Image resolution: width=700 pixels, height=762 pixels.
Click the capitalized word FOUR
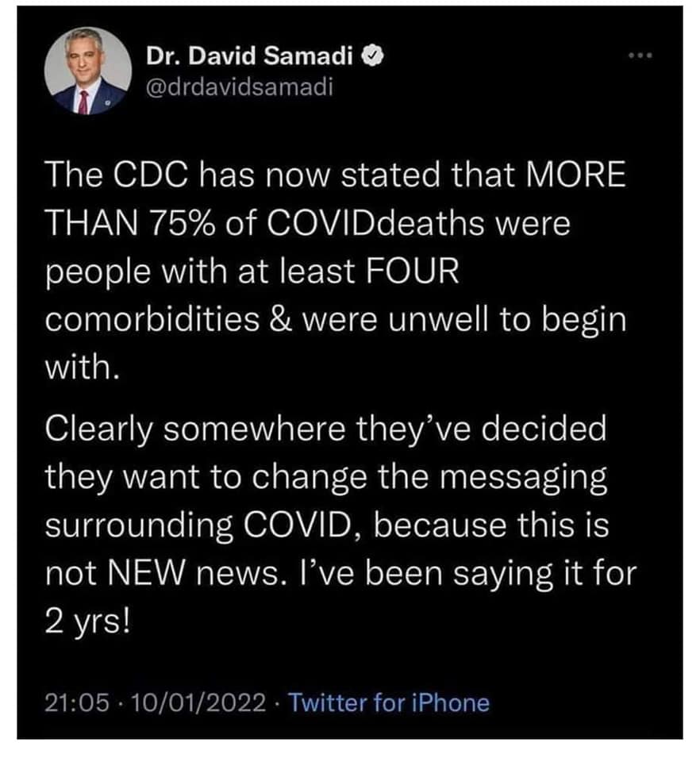coord(414,272)
